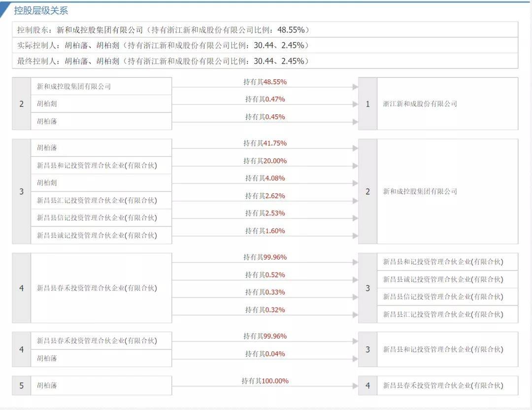The width and height of the screenshot is (532, 410).
Task: Click 新昌县汇记投资管理合伙企业 cell holding 2.62%
Action: 101,200
